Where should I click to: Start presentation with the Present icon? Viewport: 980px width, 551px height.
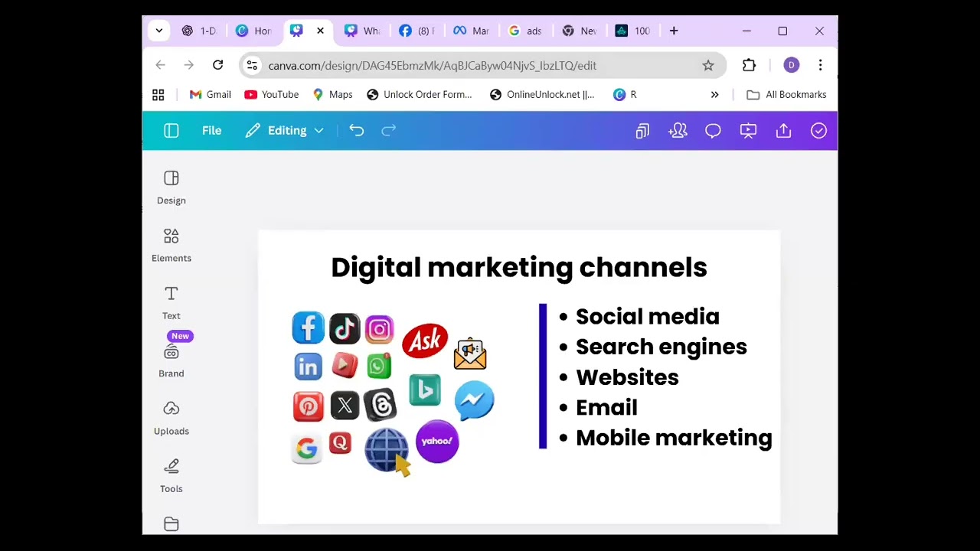click(x=748, y=131)
